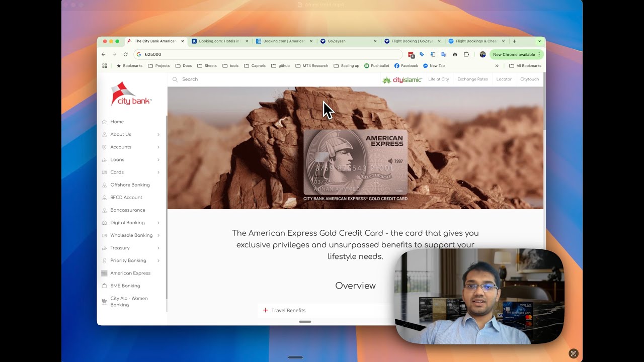Click the Loans sidebar icon

[104, 159]
